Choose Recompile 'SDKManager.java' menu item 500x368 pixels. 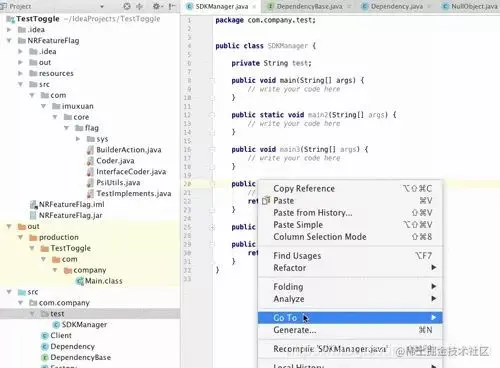coord(350,349)
